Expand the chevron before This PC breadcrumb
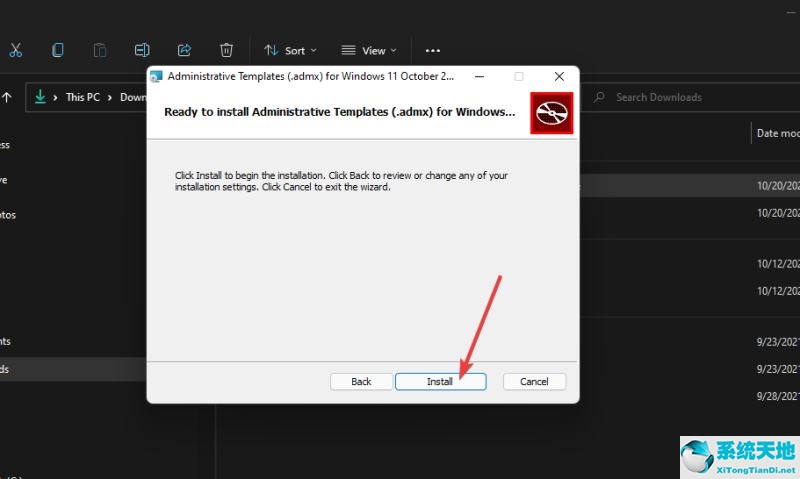Screen dimensions: 800x479 click(x=55, y=97)
